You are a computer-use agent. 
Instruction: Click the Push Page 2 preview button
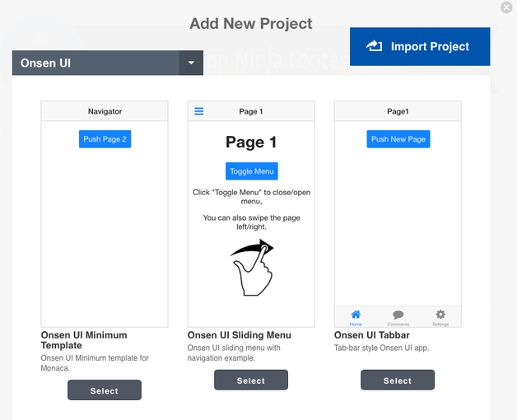(x=105, y=139)
